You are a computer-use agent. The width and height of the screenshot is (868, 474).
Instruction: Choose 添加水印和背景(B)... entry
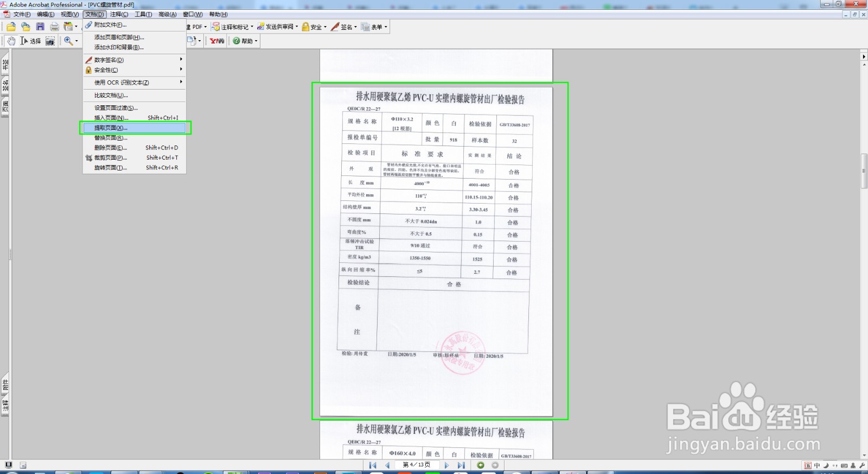pyautogui.click(x=134, y=47)
